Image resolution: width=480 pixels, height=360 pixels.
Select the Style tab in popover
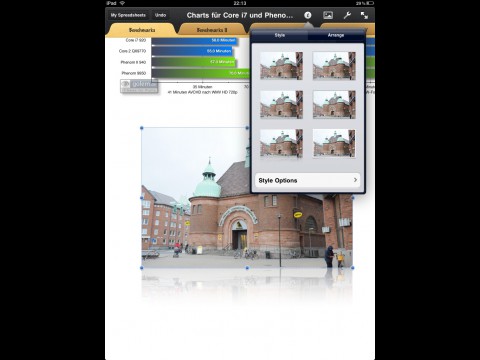click(x=280, y=35)
